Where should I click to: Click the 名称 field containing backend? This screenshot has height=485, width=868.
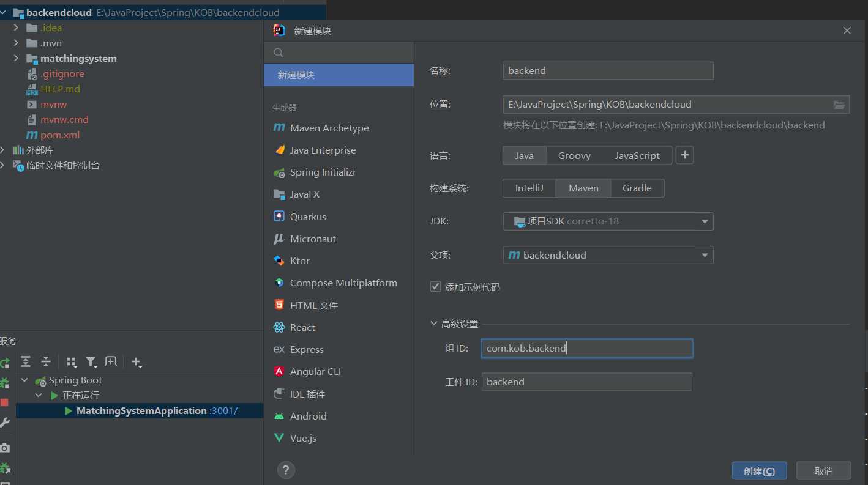tap(608, 71)
